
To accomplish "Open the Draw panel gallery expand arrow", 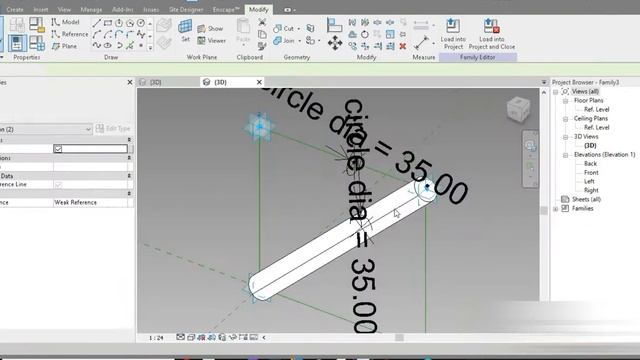I will click(x=150, y=48).
